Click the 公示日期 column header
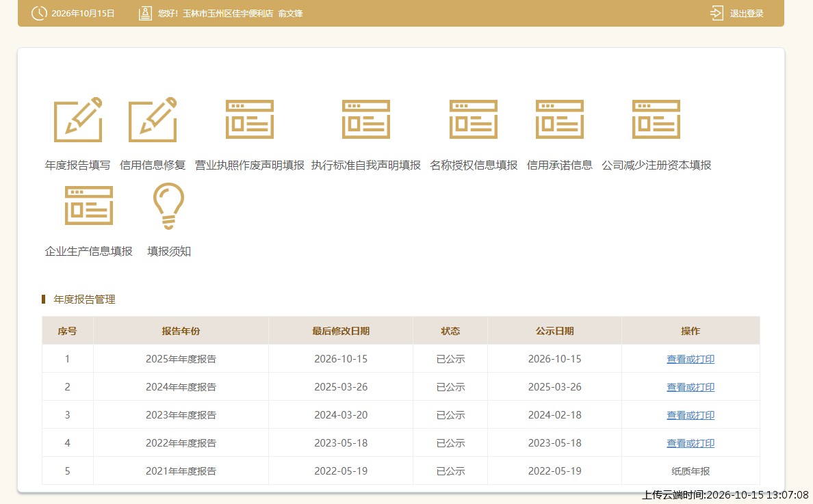This screenshot has height=504, width=813. coord(554,331)
